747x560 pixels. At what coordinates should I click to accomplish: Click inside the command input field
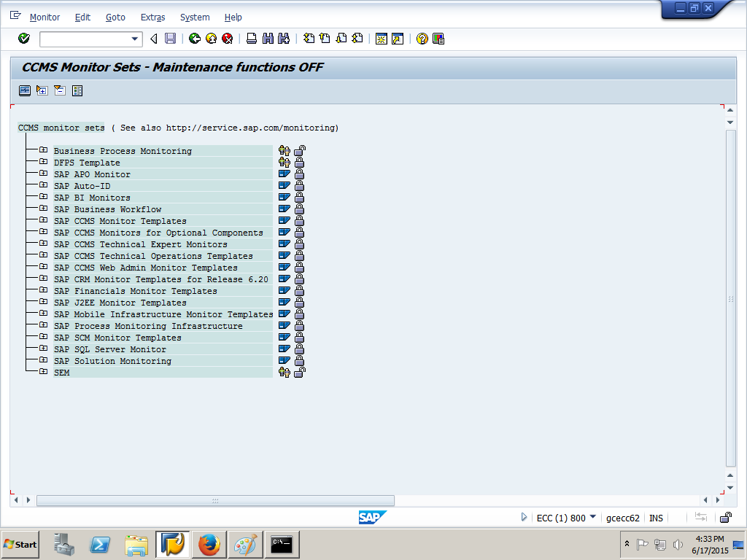[85, 39]
